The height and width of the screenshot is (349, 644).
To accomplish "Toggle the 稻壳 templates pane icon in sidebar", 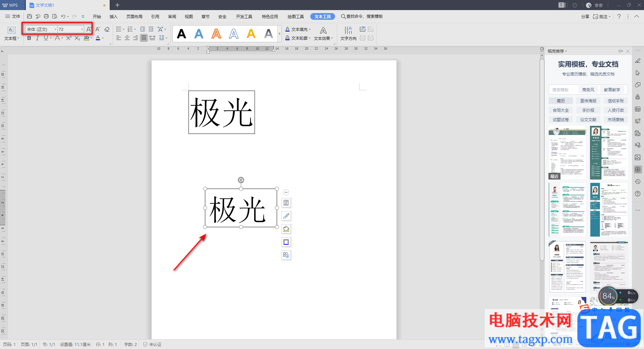I will tap(638, 169).
